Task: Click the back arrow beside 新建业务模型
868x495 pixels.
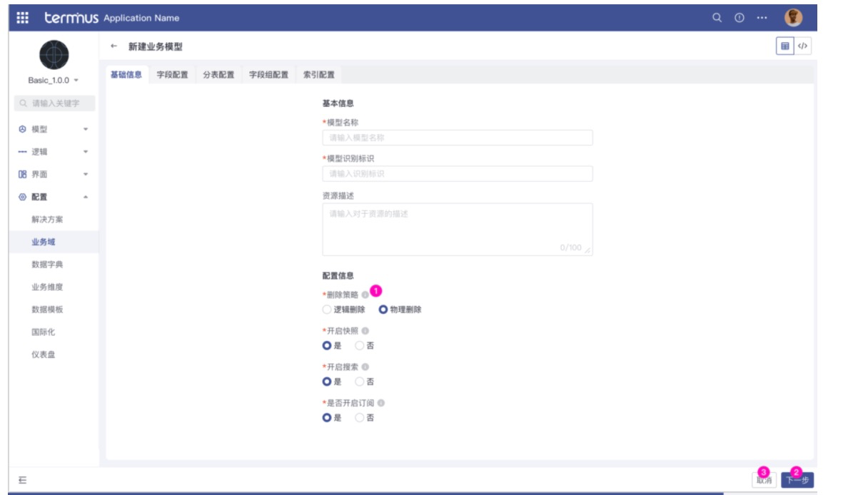Action: 114,46
